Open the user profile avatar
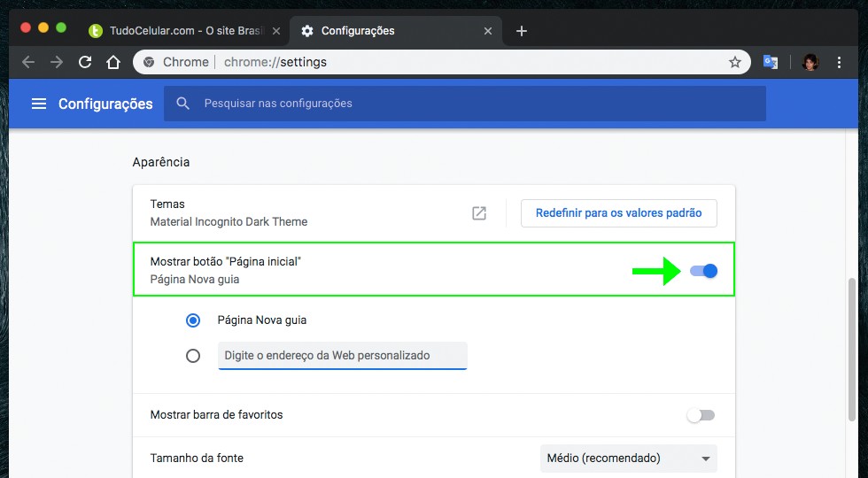This screenshot has height=478, width=868. coord(810,62)
